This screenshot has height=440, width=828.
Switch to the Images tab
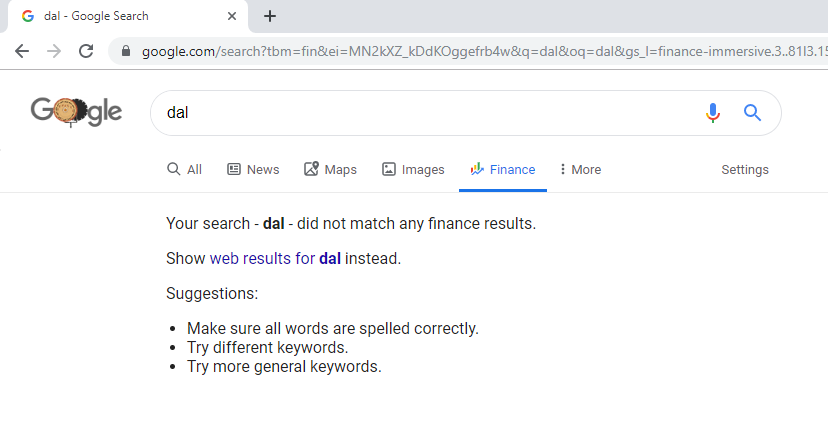413,170
